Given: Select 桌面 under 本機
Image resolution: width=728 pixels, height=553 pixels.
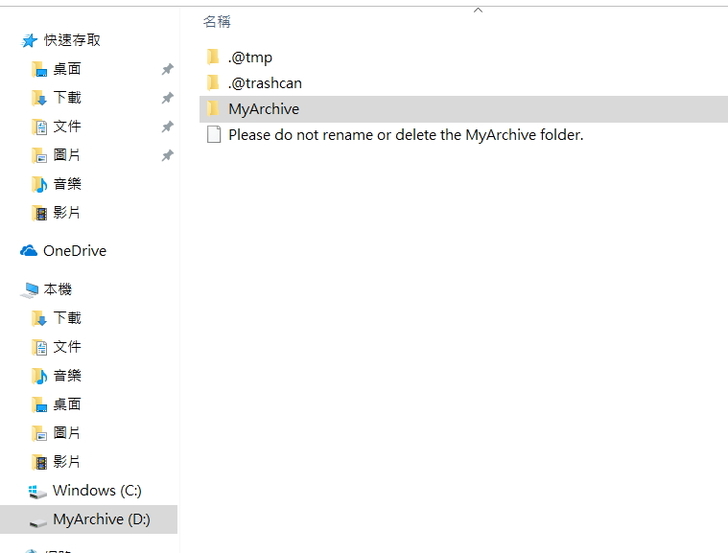Looking at the screenshot, I should [x=67, y=405].
